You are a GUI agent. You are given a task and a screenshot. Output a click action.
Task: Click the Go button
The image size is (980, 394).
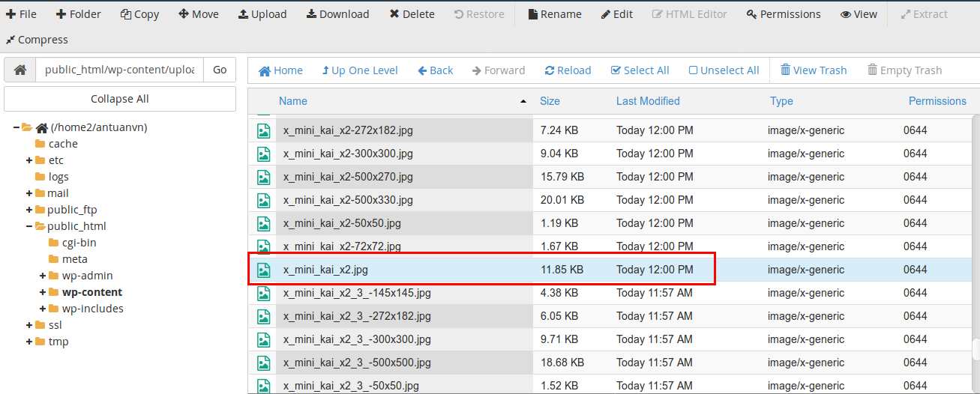point(220,70)
